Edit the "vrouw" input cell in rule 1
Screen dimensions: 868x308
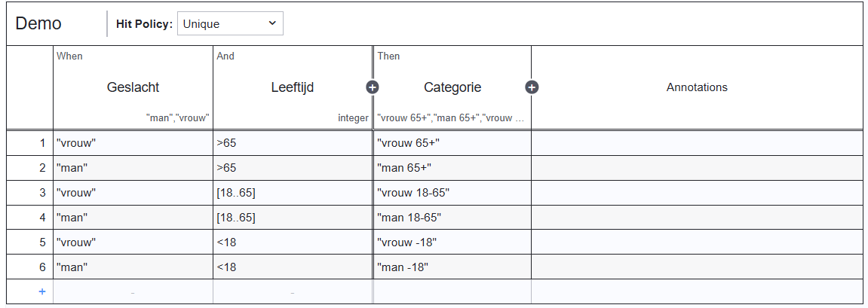click(133, 142)
